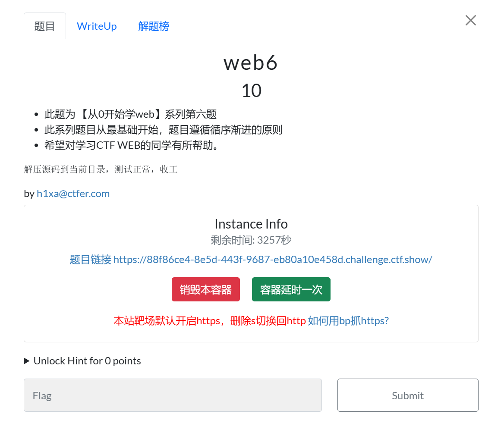
Task: Click the first bullet about 系列第六题
Action: [x=130, y=114]
